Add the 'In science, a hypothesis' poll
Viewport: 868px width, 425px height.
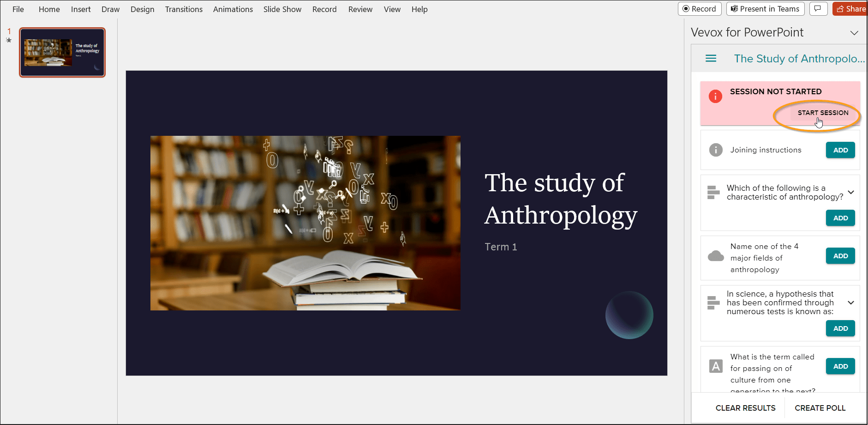pos(840,328)
